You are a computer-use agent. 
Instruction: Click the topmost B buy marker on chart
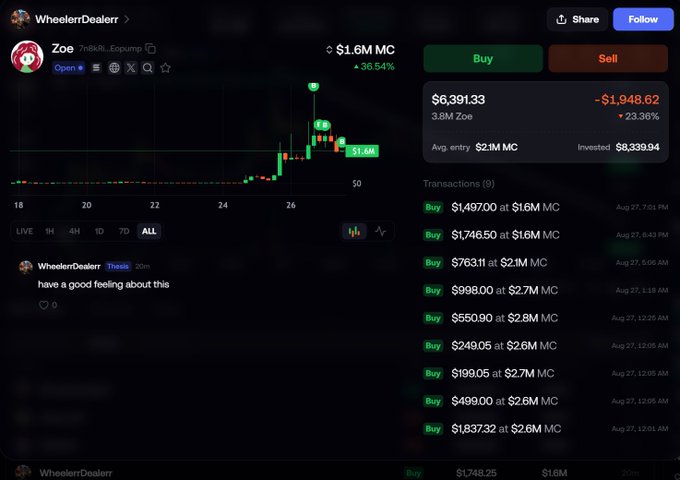pos(314,86)
